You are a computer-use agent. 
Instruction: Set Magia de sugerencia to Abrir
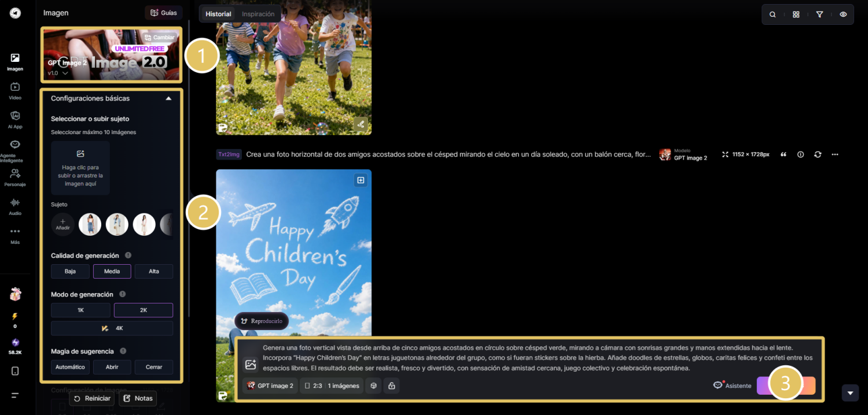point(112,367)
